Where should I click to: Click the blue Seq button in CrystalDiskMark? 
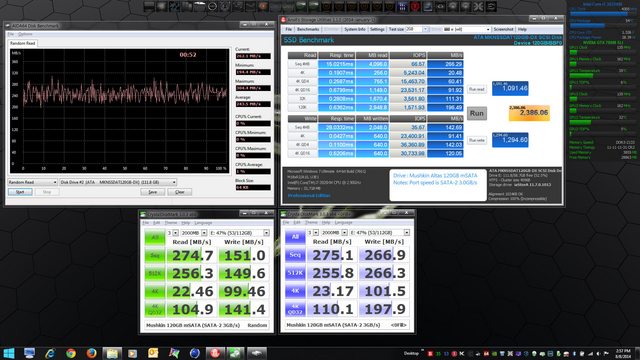(295, 255)
